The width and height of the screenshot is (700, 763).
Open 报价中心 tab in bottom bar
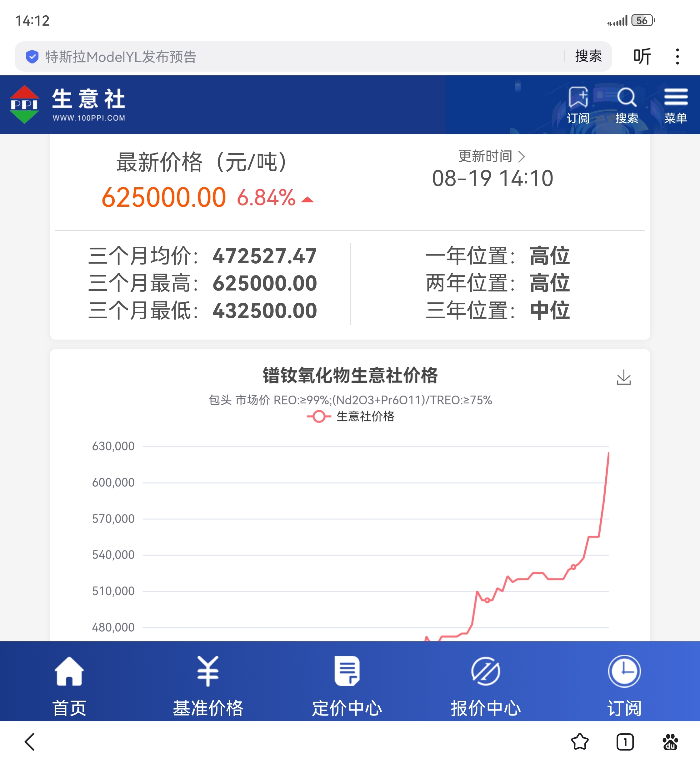(x=486, y=686)
